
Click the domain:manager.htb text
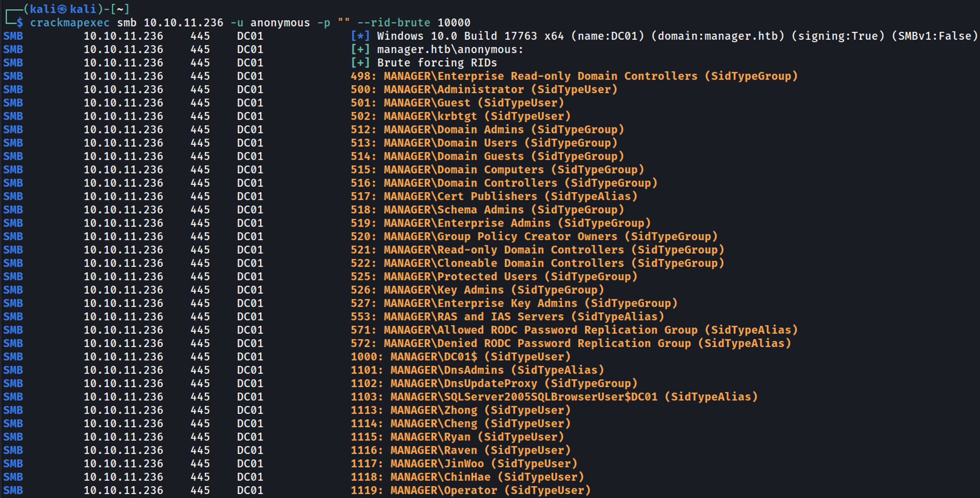click(x=717, y=36)
